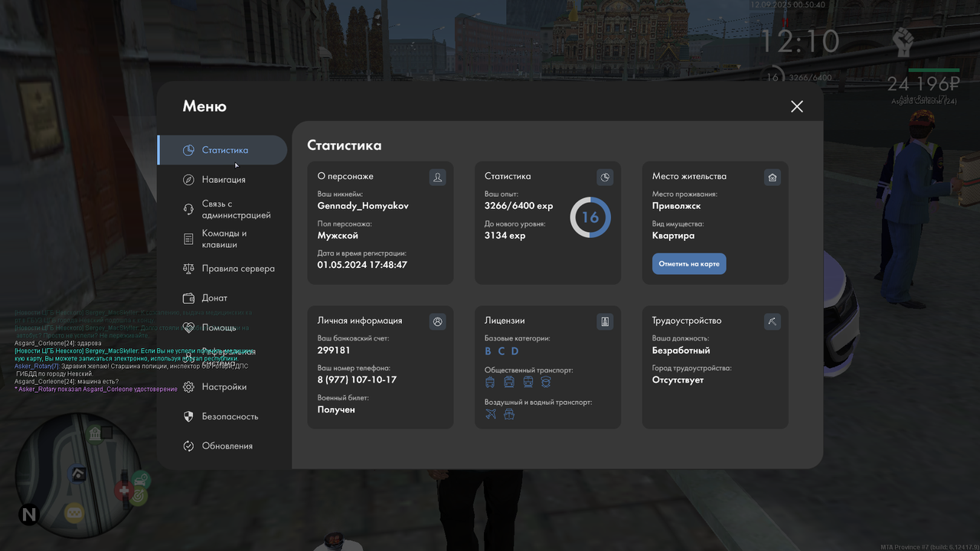Click the category B license letter
The width and height of the screenshot is (980, 551).
tap(488, 351)
